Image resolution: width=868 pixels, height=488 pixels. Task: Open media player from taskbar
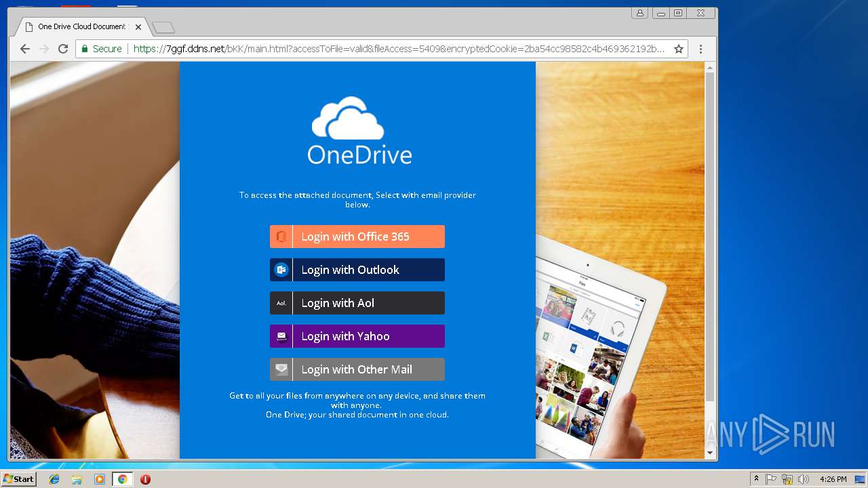point(100,479)
